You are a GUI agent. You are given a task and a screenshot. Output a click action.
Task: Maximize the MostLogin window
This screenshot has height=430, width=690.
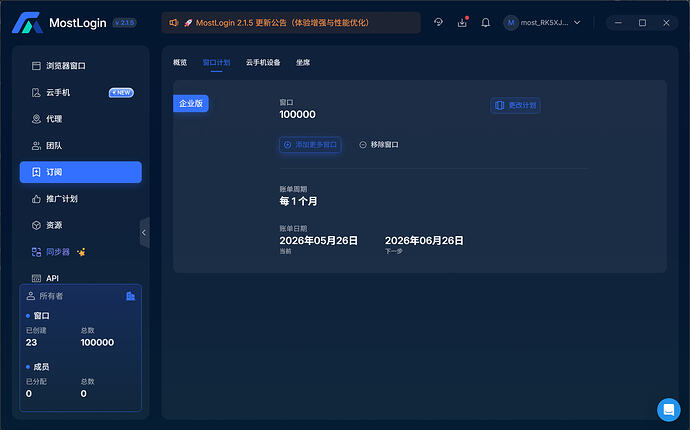pyautogui.click(x=642, y=22)
